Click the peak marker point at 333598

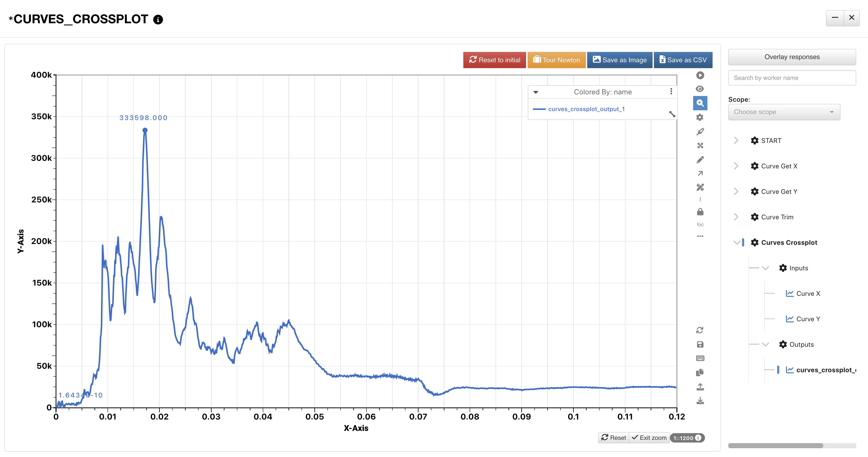(x=145, y=130)
